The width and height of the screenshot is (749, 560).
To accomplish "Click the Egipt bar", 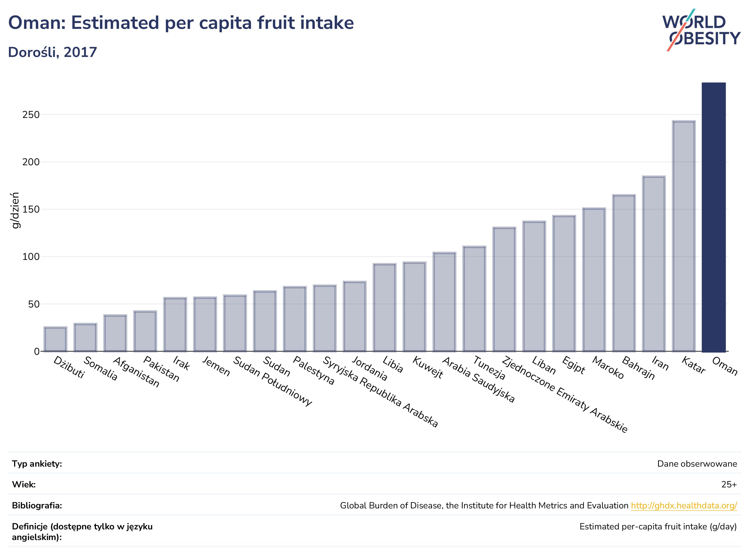I will (564, 284).
